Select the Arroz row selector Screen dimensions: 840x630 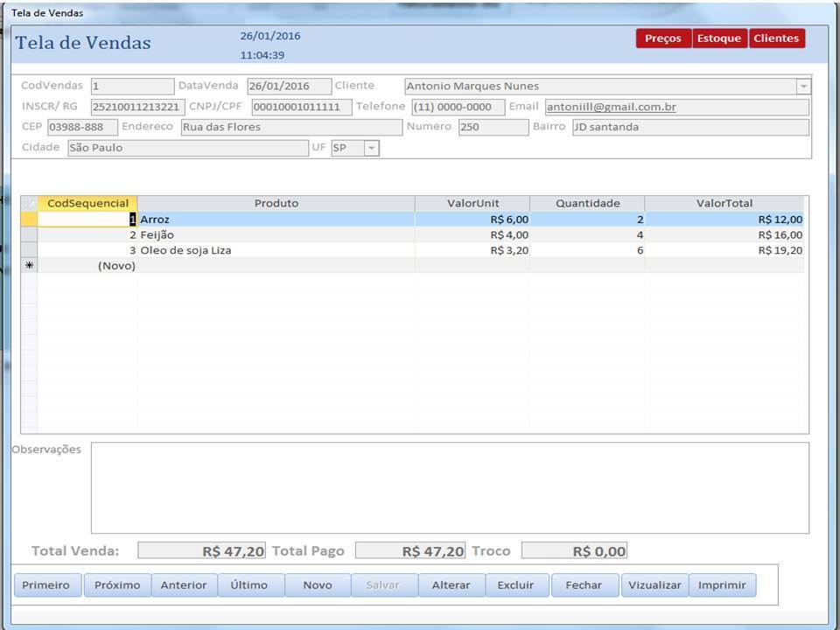(29, 219)
